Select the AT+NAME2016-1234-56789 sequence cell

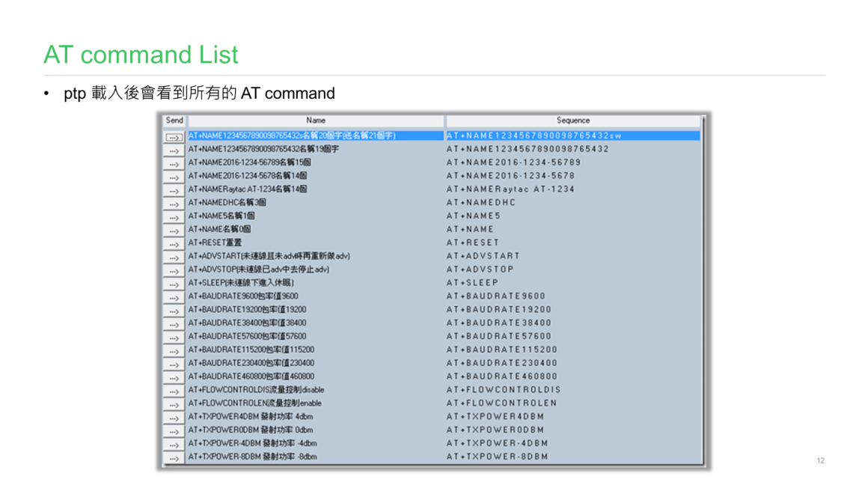[513, 162]
